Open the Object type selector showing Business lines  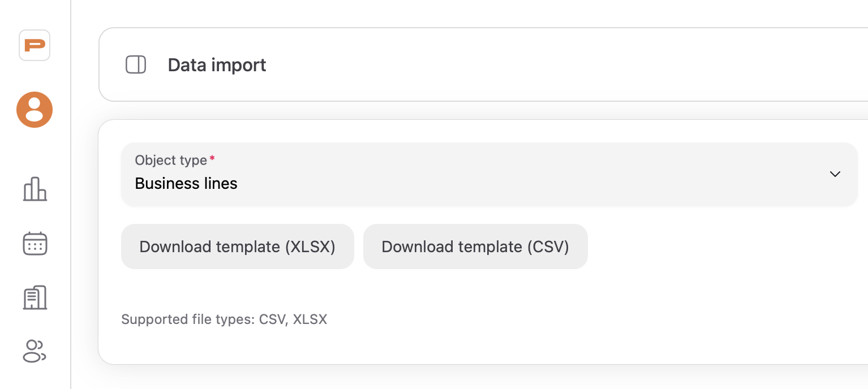click(x=489, y=174)
